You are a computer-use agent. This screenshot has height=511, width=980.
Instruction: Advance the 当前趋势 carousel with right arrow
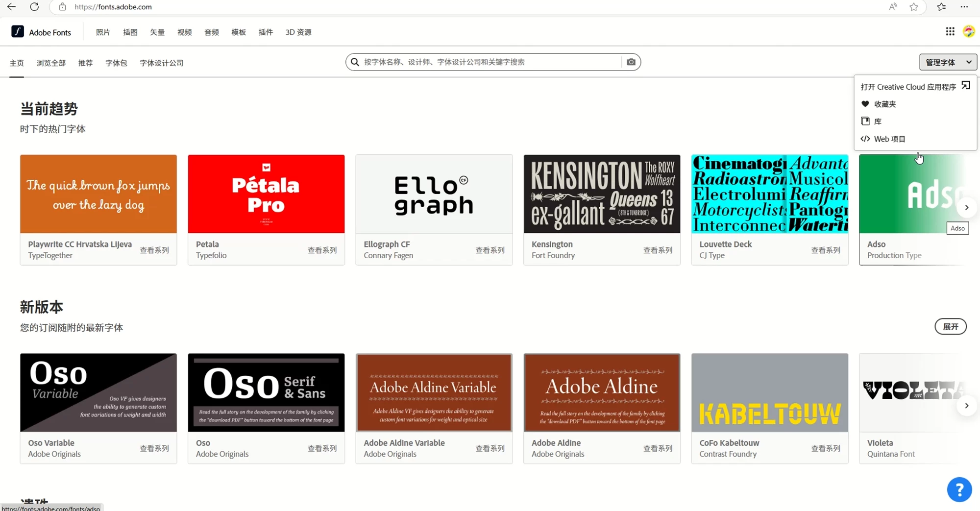pyautogui.click(x=967, y=208)
